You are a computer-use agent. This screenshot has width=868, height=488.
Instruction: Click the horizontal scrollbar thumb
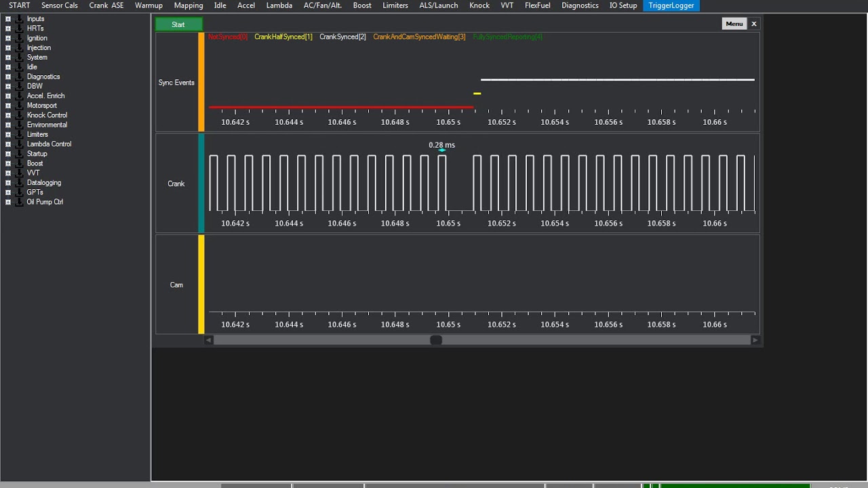[436, 340]
